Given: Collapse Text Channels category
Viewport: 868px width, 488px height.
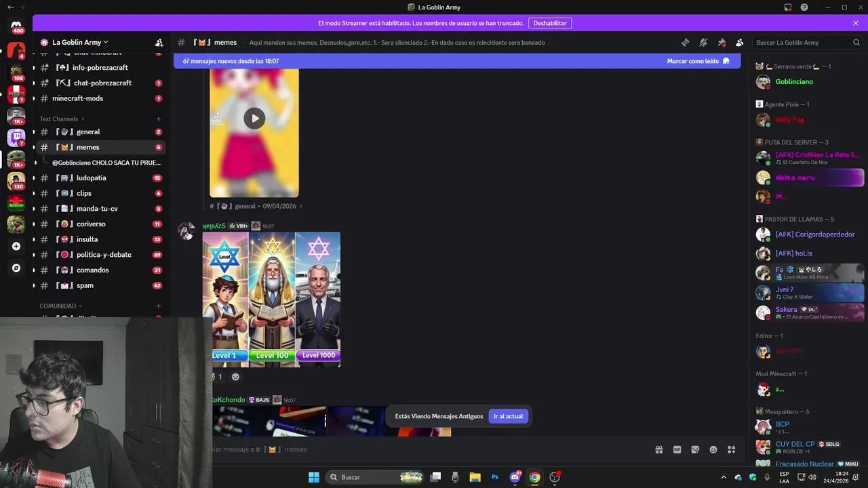Looking at the screenshot, I should pyautogui.click(x=61, y=119).
